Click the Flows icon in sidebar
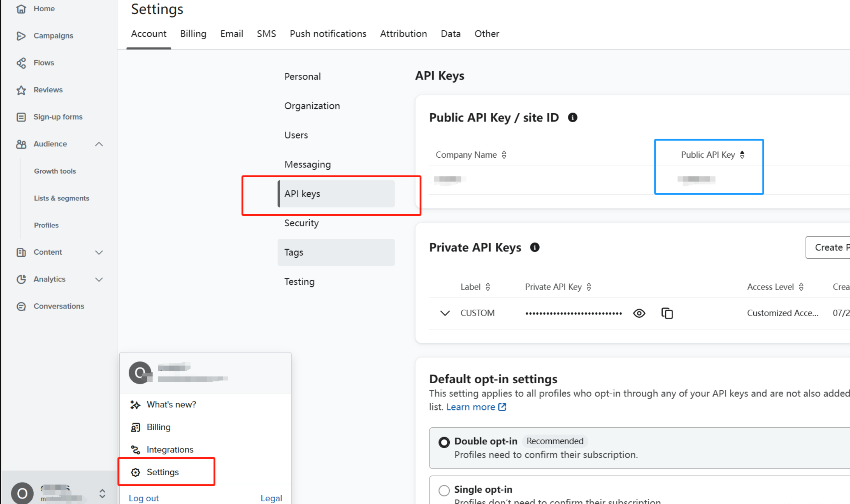Image resolution: width=850 pixels, height=504 pixels. pos(21,63)
